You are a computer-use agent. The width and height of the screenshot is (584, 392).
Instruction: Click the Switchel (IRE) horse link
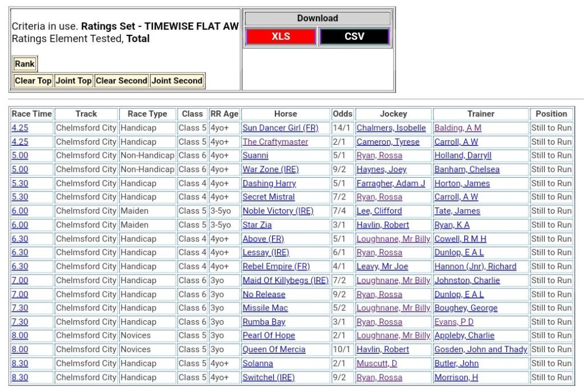pos(268,377)
